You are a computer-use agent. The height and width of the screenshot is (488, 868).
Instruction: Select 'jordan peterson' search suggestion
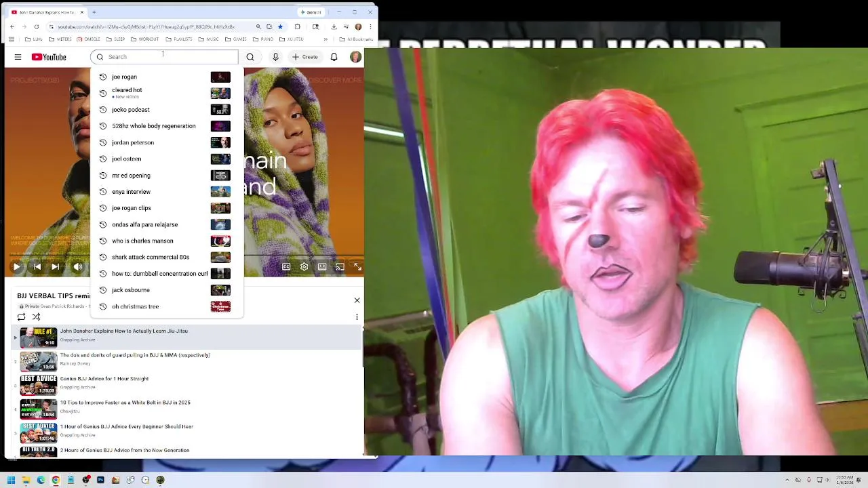click(x=167, y=142)
